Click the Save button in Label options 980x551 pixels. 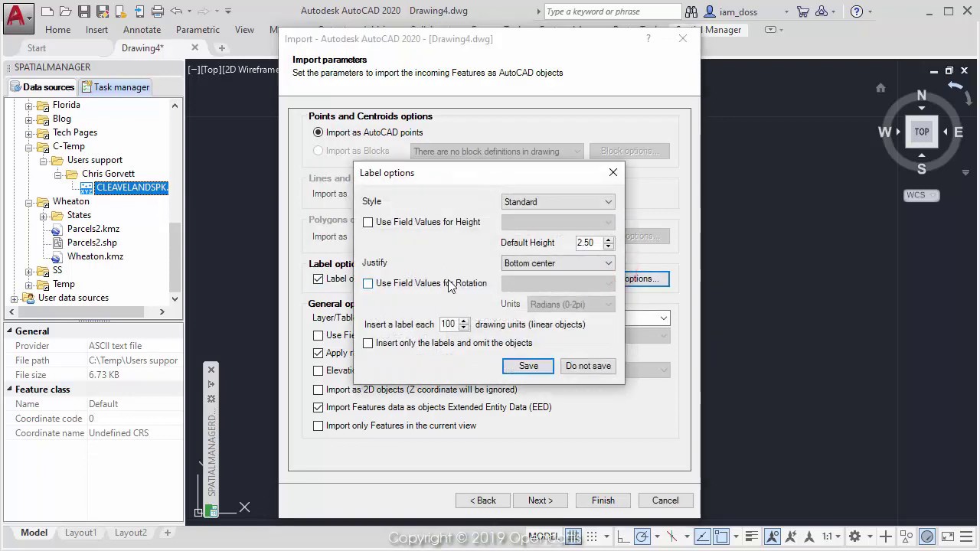click(x=528, y=366)
